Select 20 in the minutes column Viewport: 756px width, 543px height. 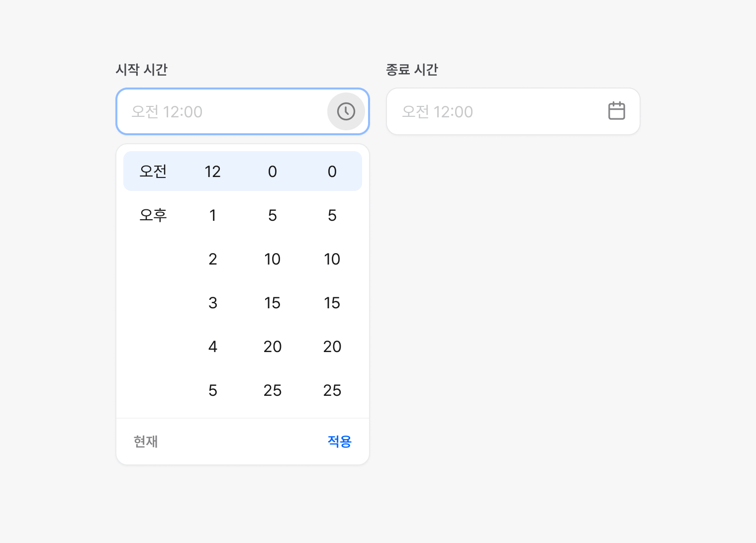coord(273,347)
